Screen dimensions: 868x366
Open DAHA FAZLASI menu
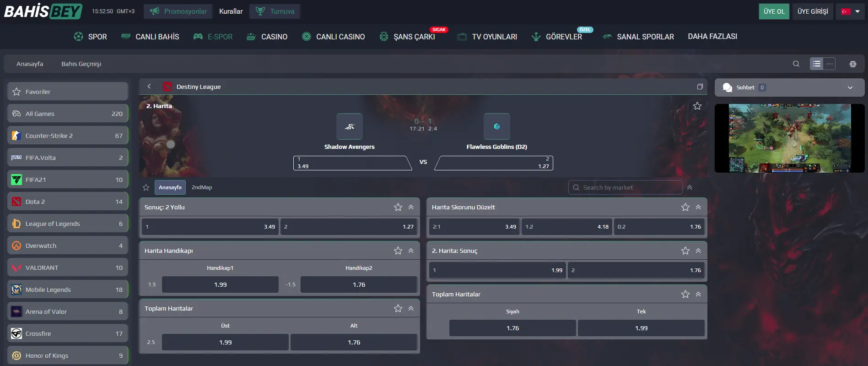712,37
